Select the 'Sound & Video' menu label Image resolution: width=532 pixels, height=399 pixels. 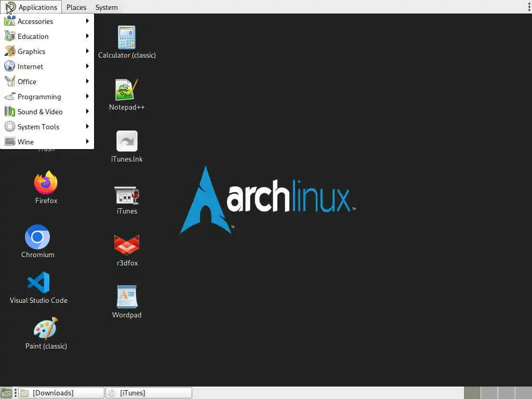[x=40, y=112]
